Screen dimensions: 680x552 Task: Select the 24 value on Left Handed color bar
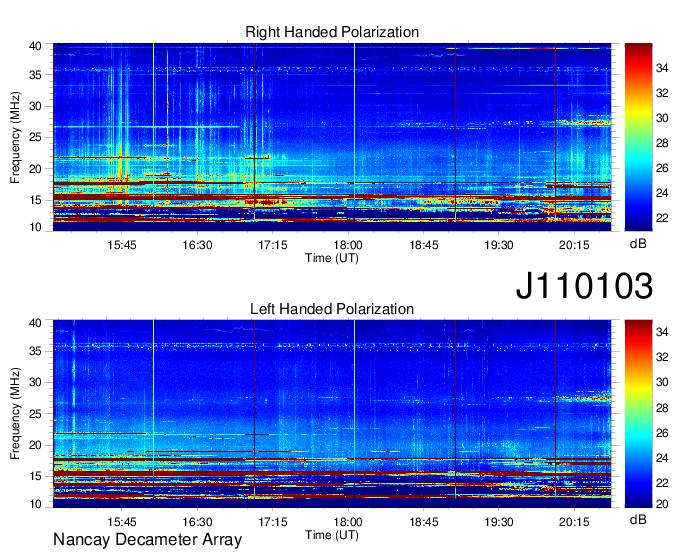[662, 458]
